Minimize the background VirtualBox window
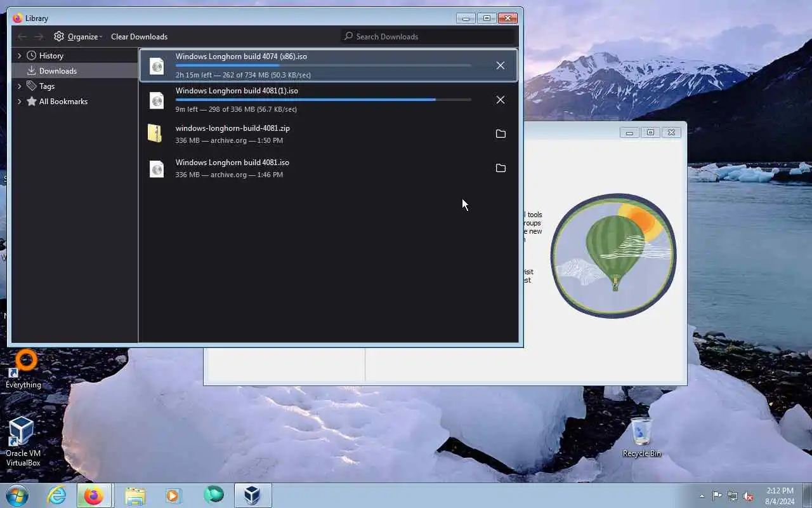This screenshot has height=508, width=812. 629,132
